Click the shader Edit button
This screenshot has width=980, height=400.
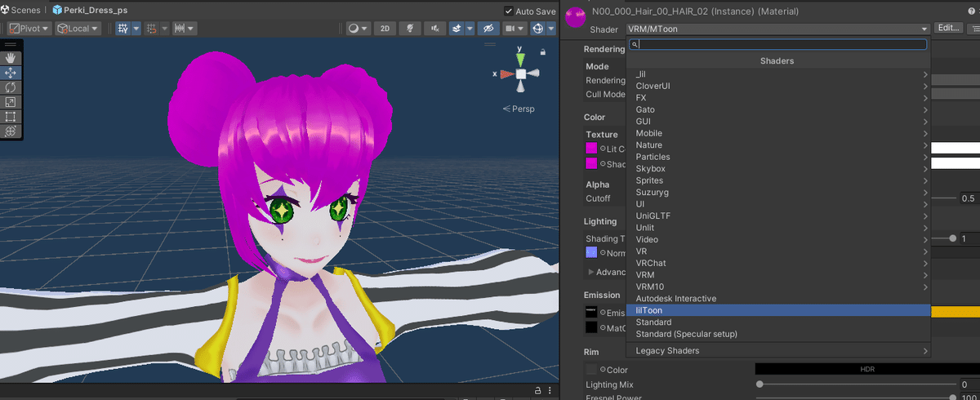(947, 29)
